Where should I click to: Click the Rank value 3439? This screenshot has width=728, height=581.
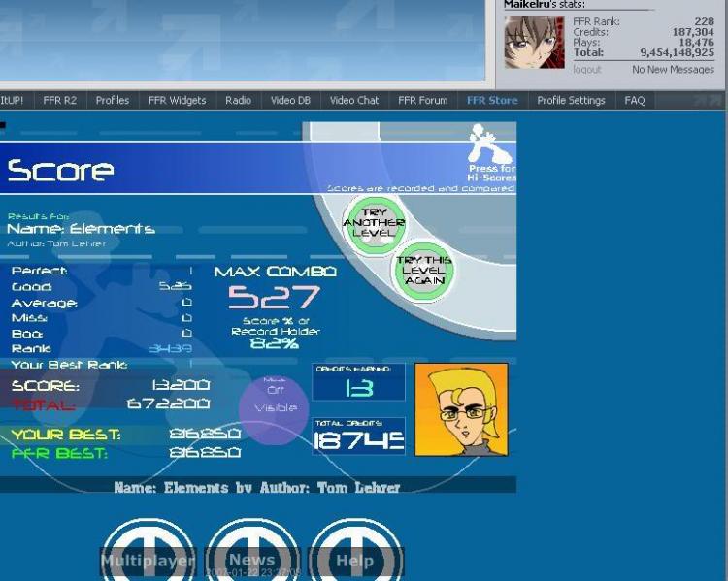(171, 349)
